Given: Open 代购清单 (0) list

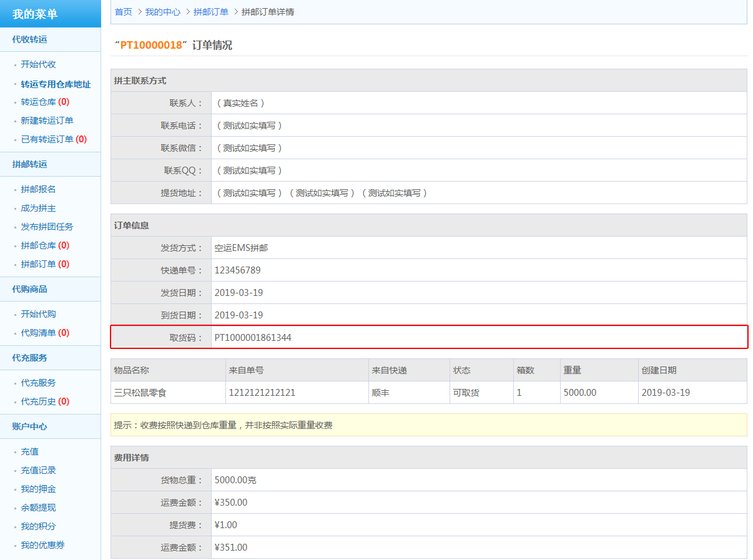Looking at the screenshot, I should click(44, 333).
